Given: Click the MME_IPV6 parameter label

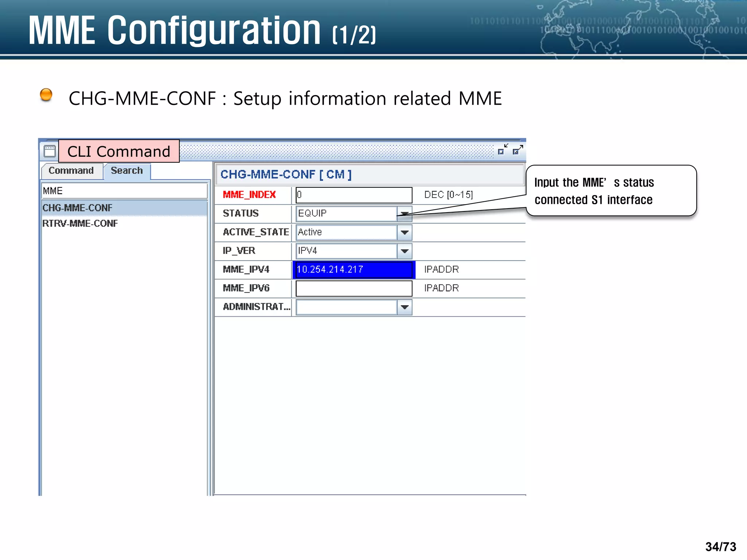Looking at the screenshot, I should [x=246, y=288].
